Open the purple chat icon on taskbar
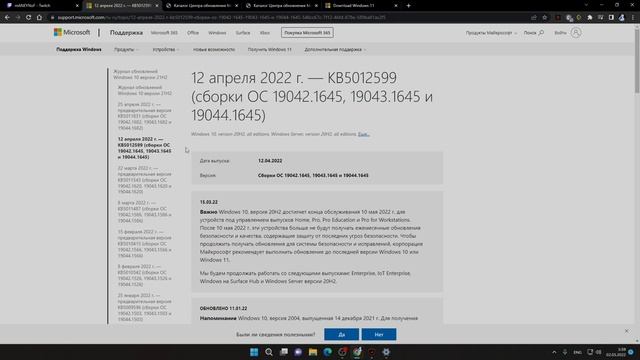Image resolution: width=640 pixels, height=360 pixels. [x=298, y=352]
